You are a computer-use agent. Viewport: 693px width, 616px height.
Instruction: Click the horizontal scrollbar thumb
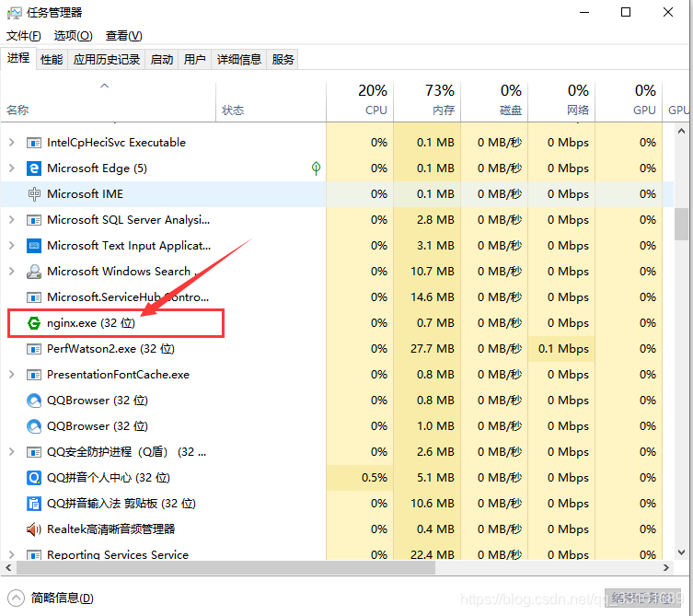225,568
